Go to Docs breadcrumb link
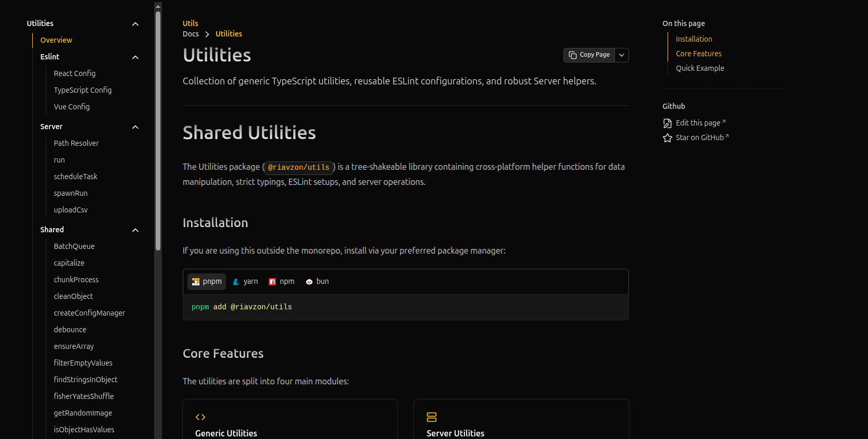The height and width of the screenshot is (439, 868). (191, 34)
